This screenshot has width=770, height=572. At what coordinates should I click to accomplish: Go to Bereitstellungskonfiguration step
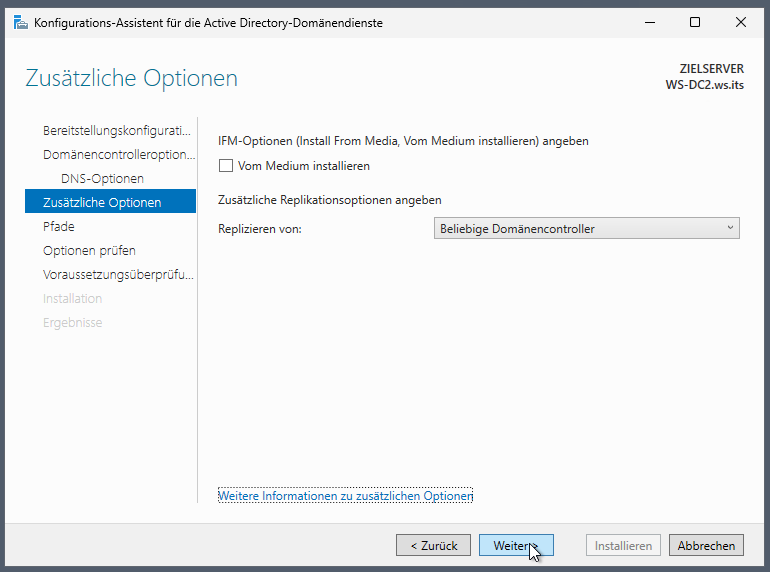tap(116, 131)
